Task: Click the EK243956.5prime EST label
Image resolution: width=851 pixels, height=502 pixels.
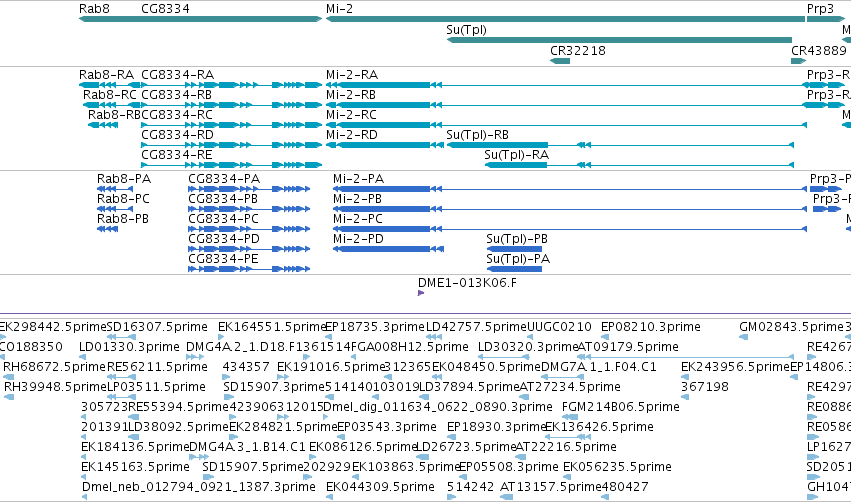Action: (735, 367)
